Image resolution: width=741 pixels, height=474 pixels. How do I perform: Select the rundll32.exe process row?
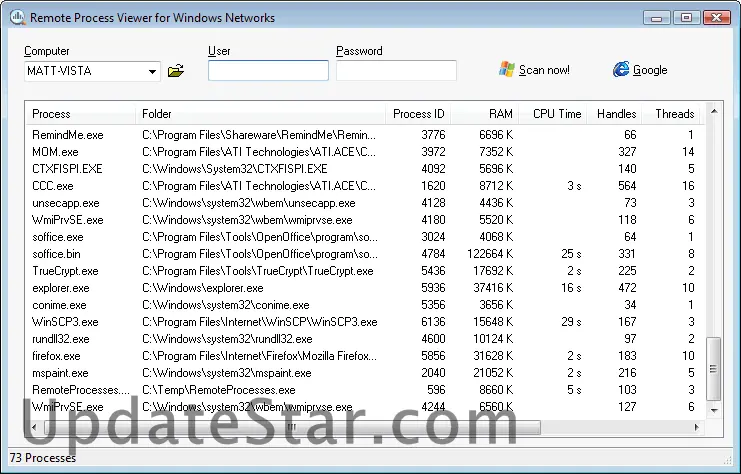365,339
